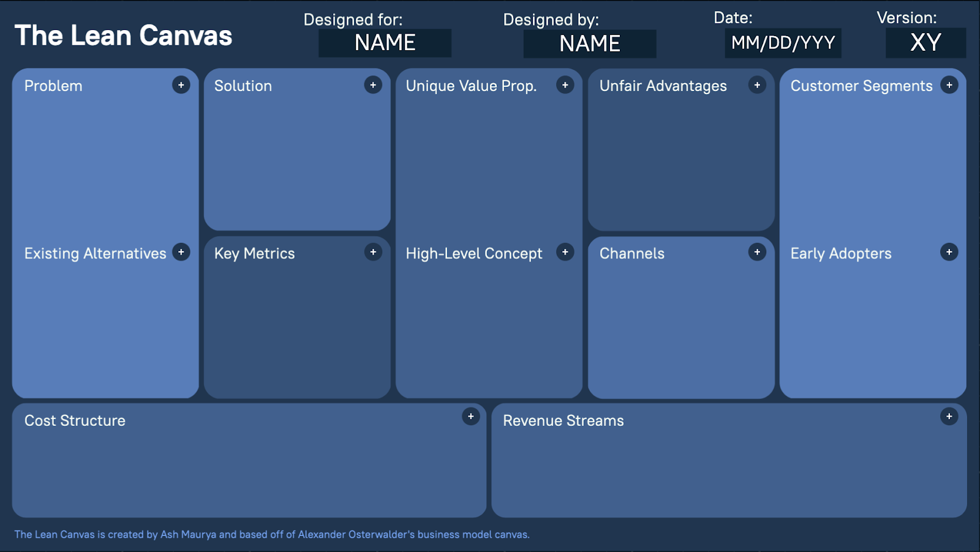Click the MM/DD/YYY date field
Screen dimensions: 980x552
tap(783, 43)
